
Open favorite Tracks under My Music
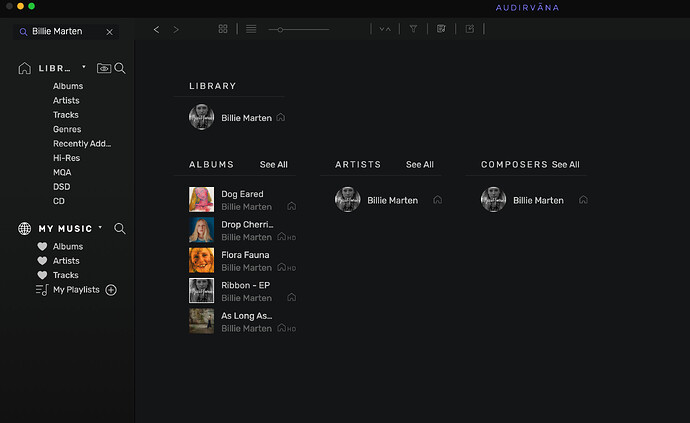[66, 275]
